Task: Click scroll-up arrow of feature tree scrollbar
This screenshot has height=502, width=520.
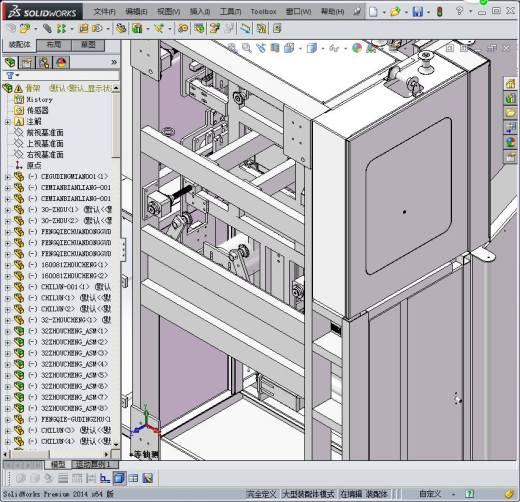Action: pyautogui.click(x=116, y=88)
